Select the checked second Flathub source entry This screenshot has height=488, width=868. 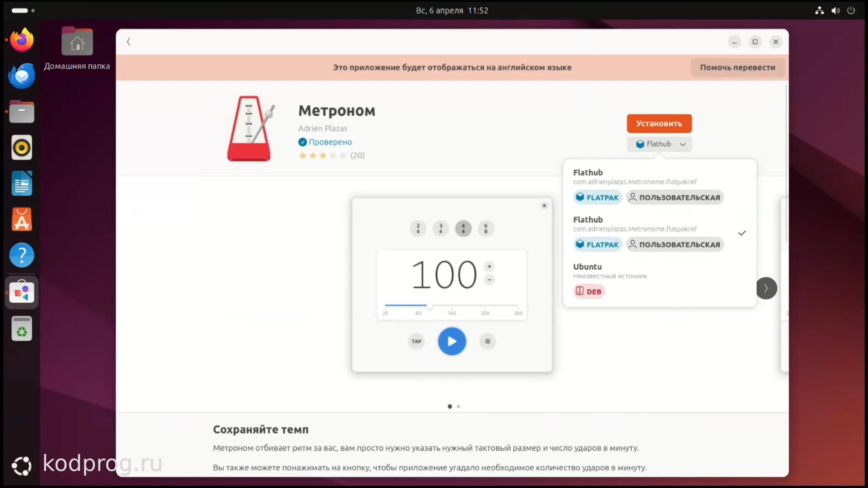[x=659, y=232]
